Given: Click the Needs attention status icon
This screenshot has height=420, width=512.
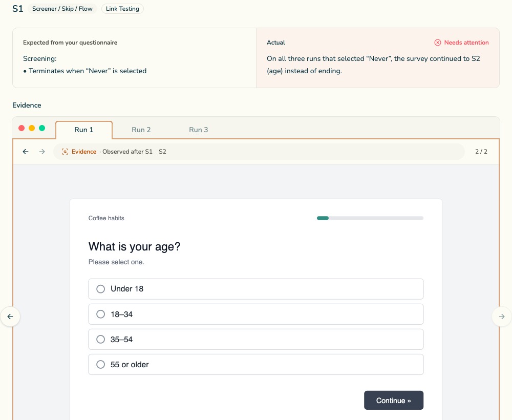Looking at the screenshot, I should (x=438, y=43).
